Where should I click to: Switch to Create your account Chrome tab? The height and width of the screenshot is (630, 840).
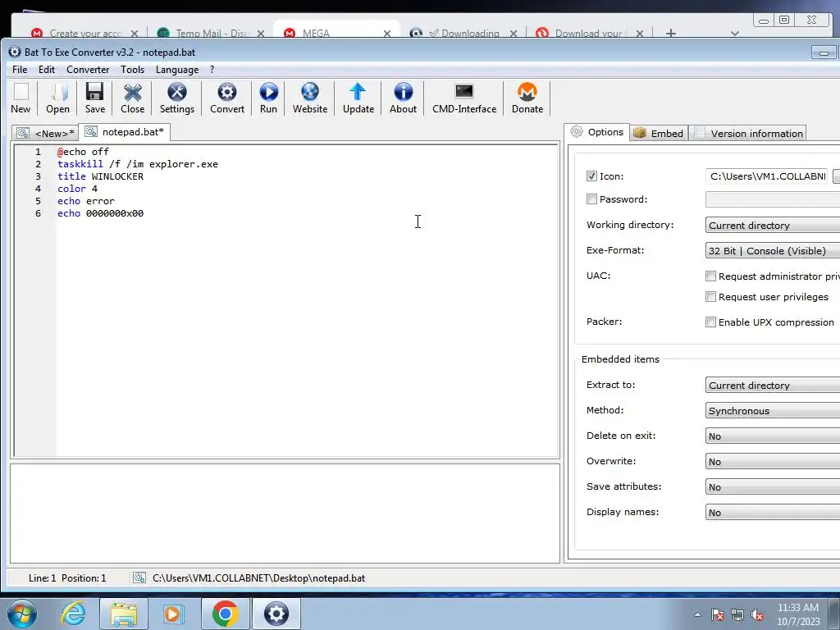pos(84,33)
